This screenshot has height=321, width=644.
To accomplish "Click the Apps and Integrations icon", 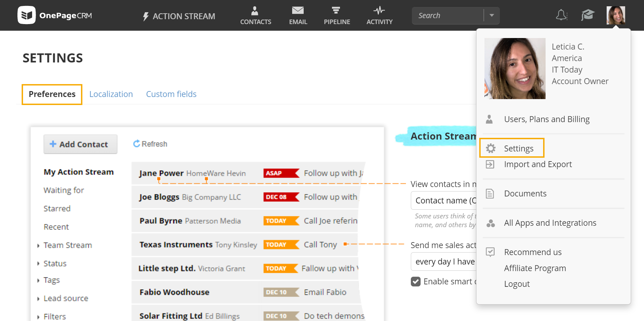I will coord(490,223).
